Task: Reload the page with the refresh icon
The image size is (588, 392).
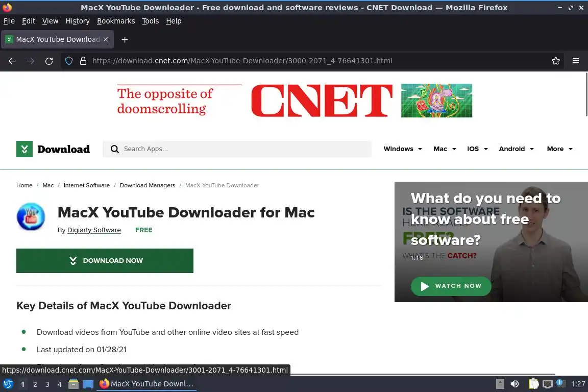Action: tap(49, 61)
